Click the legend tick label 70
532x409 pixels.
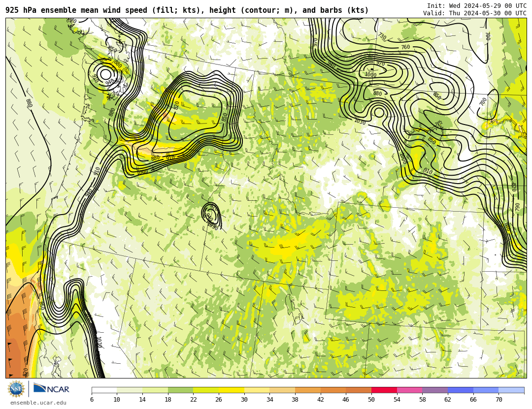pos(499,400)
